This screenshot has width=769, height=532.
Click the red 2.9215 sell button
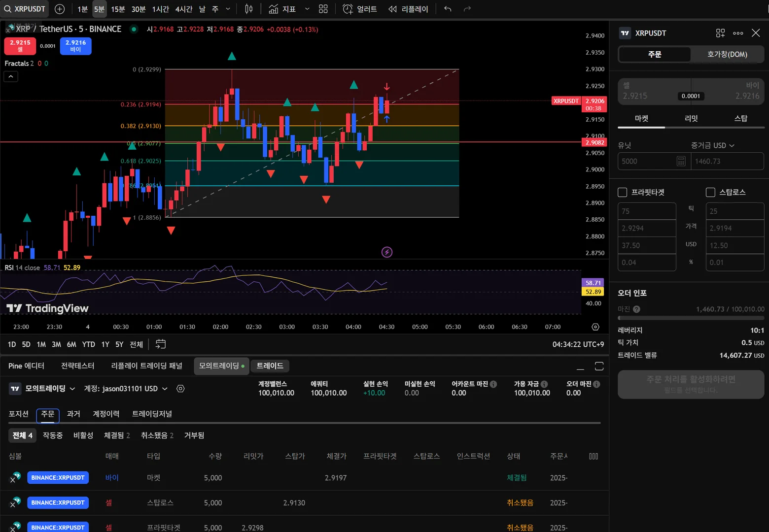20,46
